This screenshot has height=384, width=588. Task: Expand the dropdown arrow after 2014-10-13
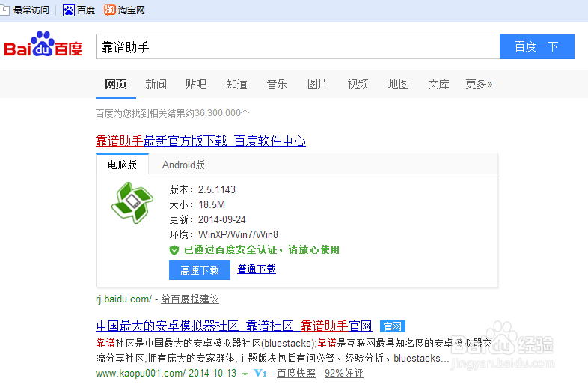(x=245, y=374)
